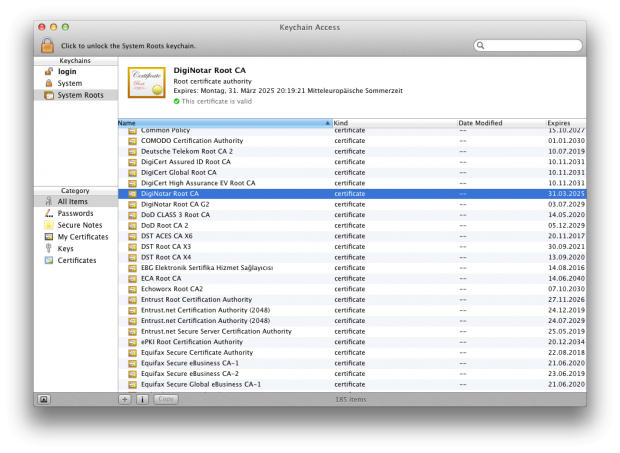Viewport: 620px width, 453px height.
Task: Click the Echoworx Root CA2 icon
Action: 132,289
